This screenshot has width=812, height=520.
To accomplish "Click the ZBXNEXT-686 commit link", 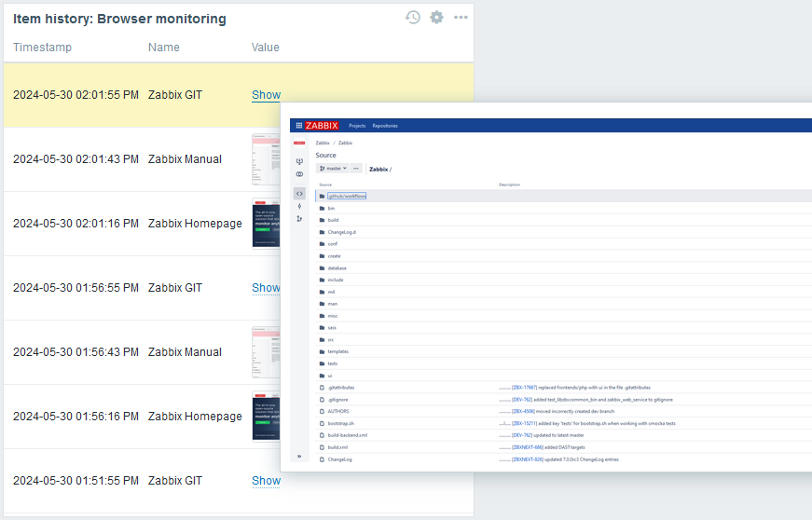I will tap(527, 447).
